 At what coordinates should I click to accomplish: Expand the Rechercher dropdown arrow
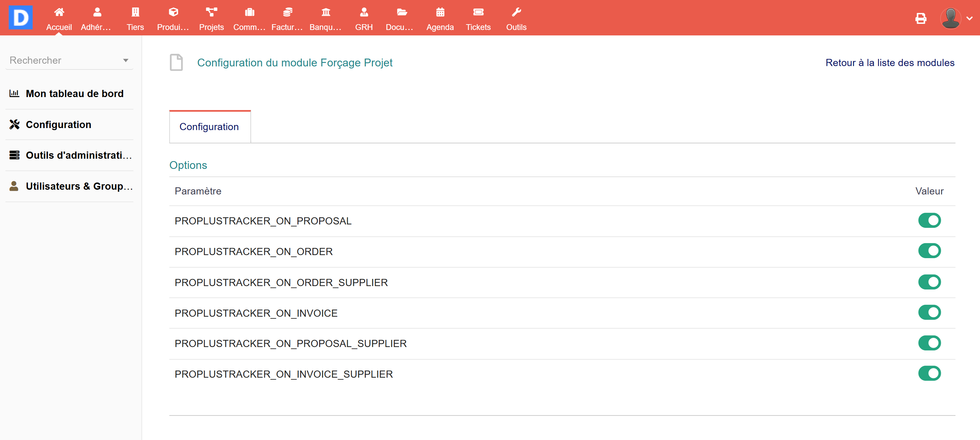click(126, 61)
